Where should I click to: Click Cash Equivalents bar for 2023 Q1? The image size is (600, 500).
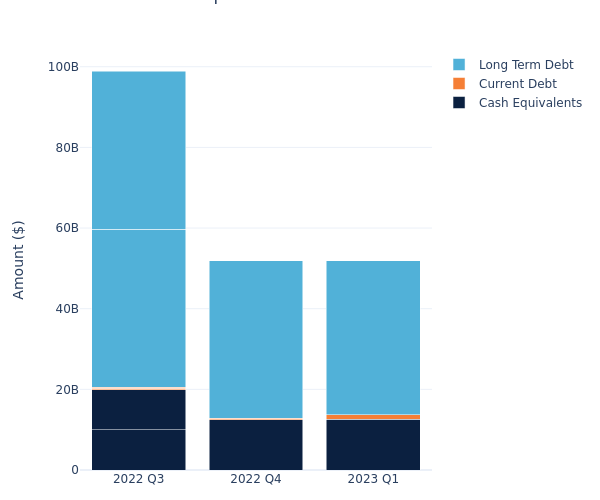[373, 445]
